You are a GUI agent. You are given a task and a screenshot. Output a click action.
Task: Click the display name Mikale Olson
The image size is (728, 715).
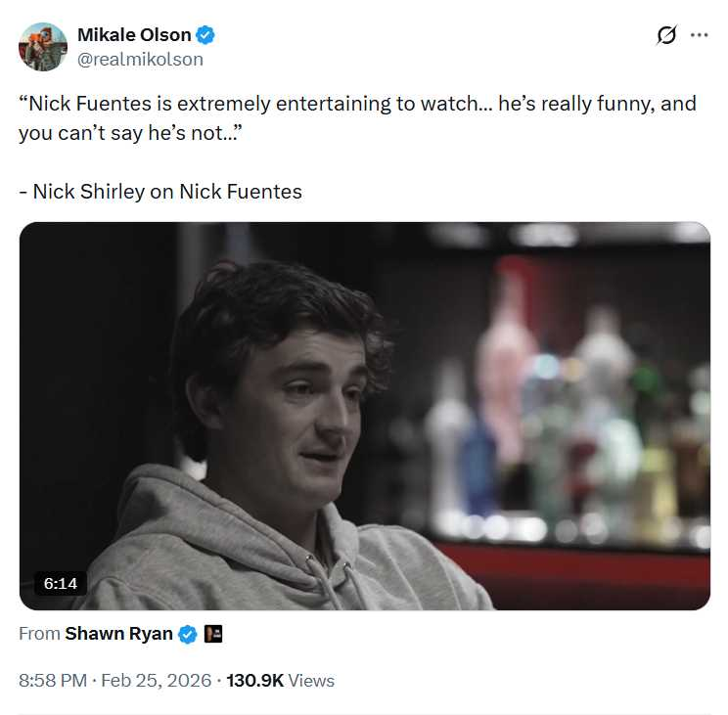pos(134,35)
